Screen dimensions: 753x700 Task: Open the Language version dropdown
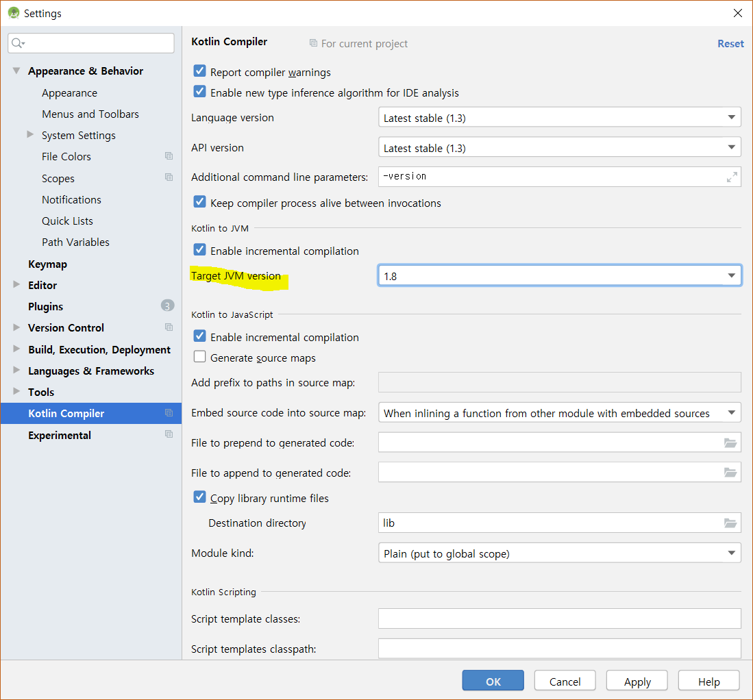click(x=560, y=118)
